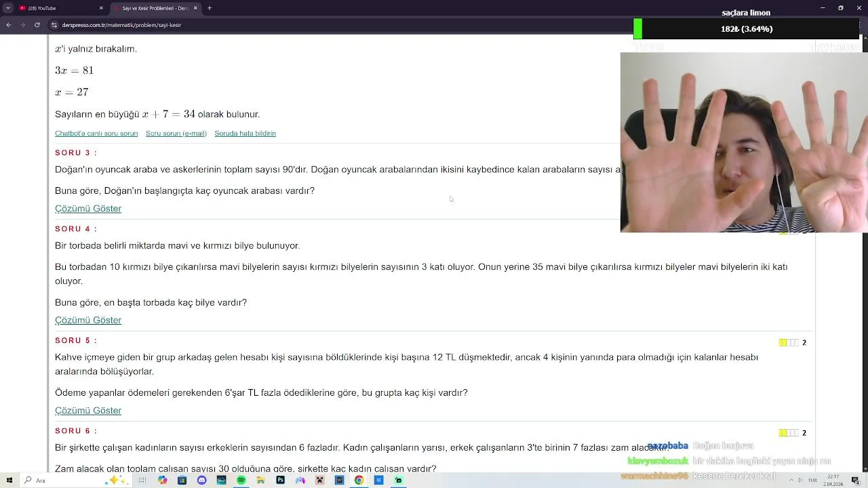Open Task View from the taskbar
Image resolution: width=868 pixels, height=488 pixels.
[142, 481]
